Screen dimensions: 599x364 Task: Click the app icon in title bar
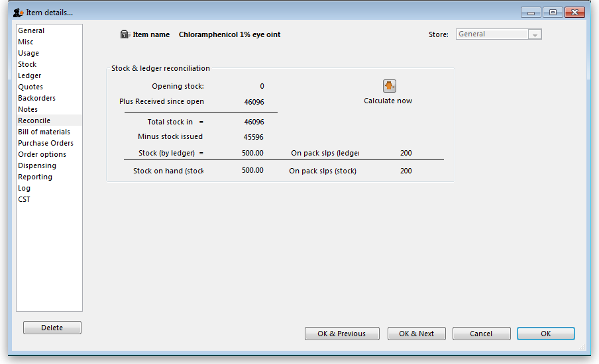click(19, 12)
